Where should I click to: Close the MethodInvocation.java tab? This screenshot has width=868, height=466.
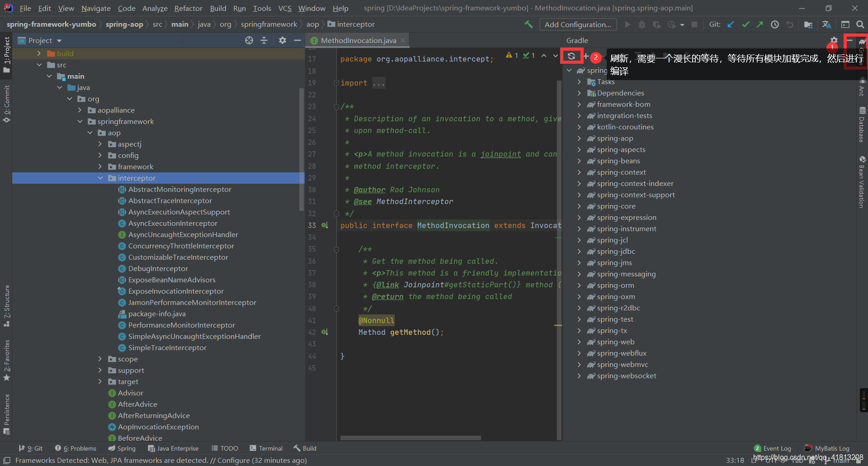[x=402, y=40]
